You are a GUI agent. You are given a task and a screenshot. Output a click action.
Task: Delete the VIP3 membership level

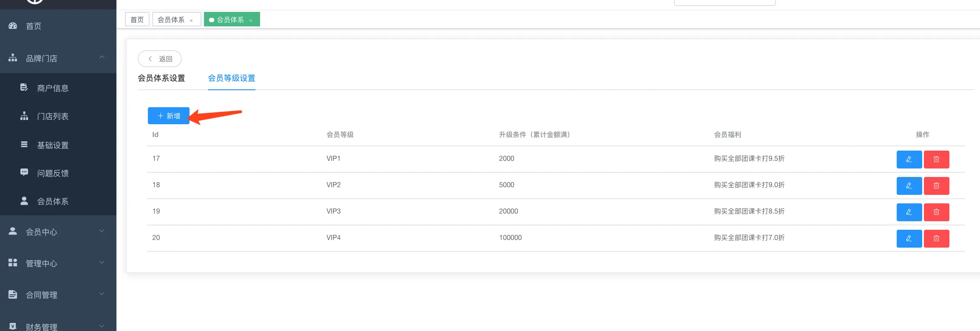pyautogui.click(x=936, y=212)
